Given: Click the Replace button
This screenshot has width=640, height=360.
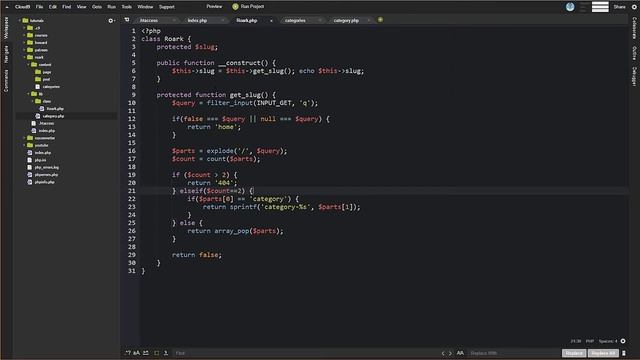Looking at the screenshot, I should pos(574,353).
